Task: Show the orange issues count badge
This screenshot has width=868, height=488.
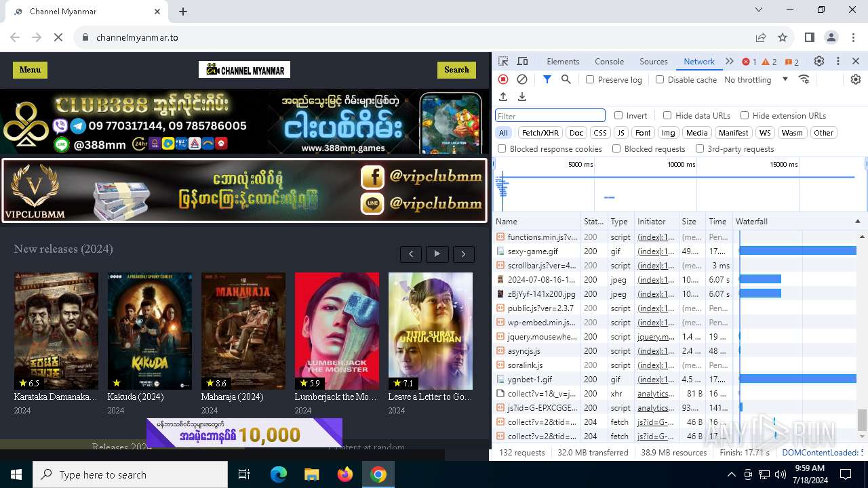Action: pos(792,62)
